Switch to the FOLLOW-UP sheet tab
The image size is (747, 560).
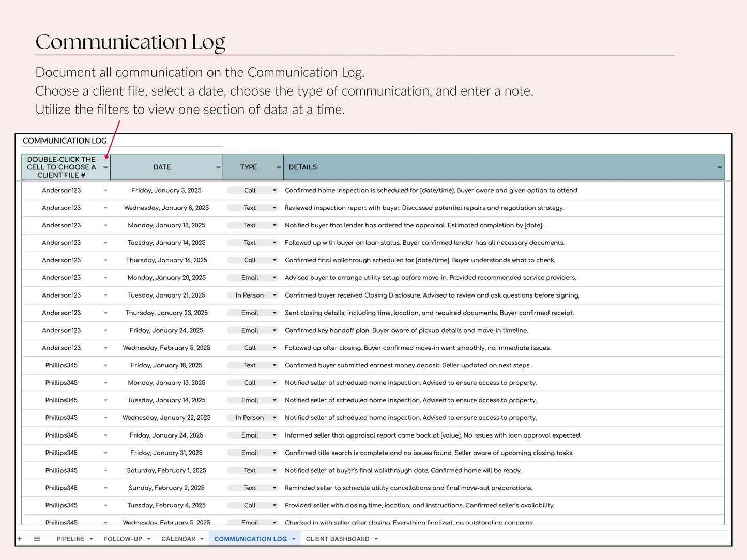click(123, 539)
